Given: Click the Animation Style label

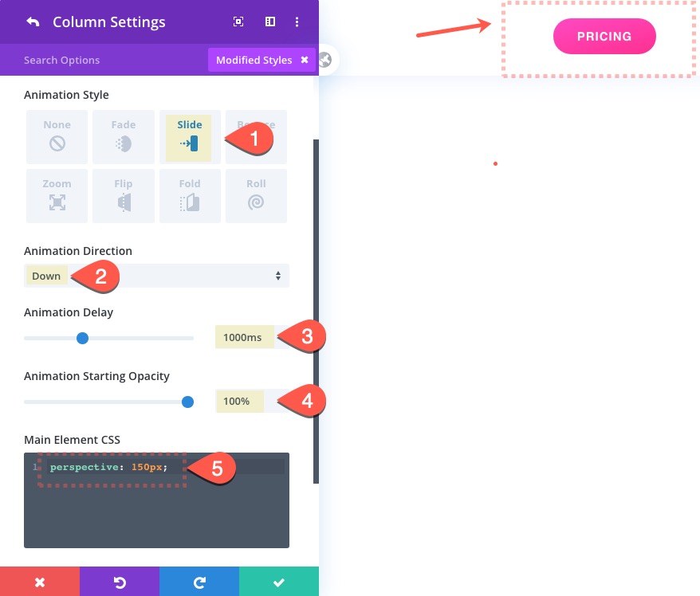Looking at the screenshot, I should [x=66, y=95].
